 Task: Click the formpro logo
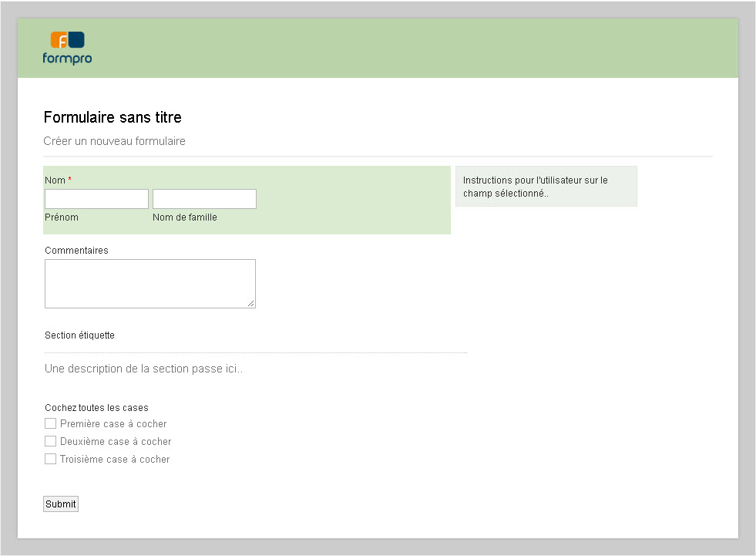67,48
